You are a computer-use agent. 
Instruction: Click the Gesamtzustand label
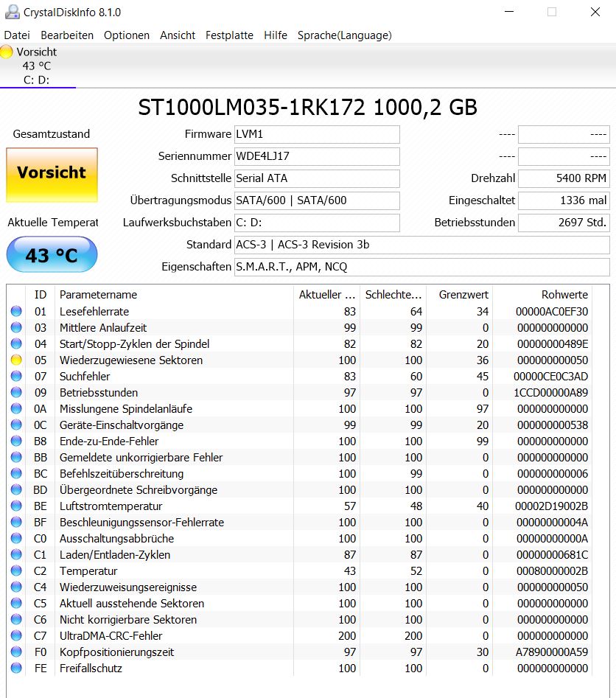tap(51, 134)
